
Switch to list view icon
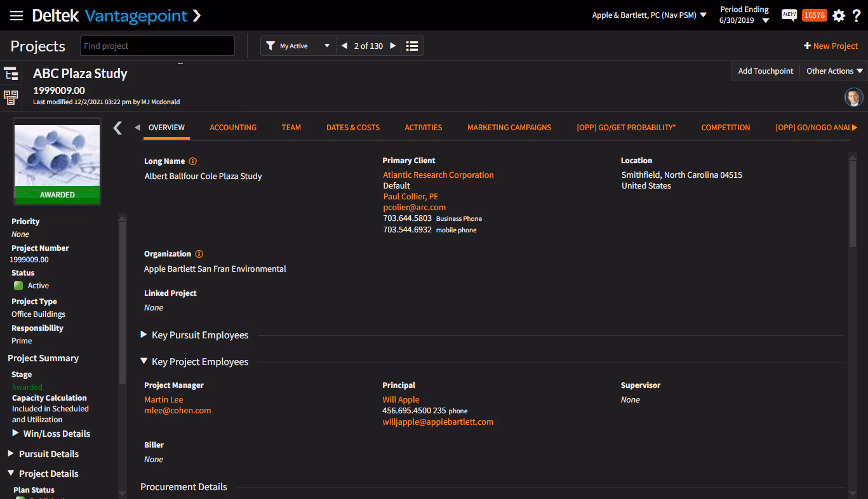pos(412,46)
